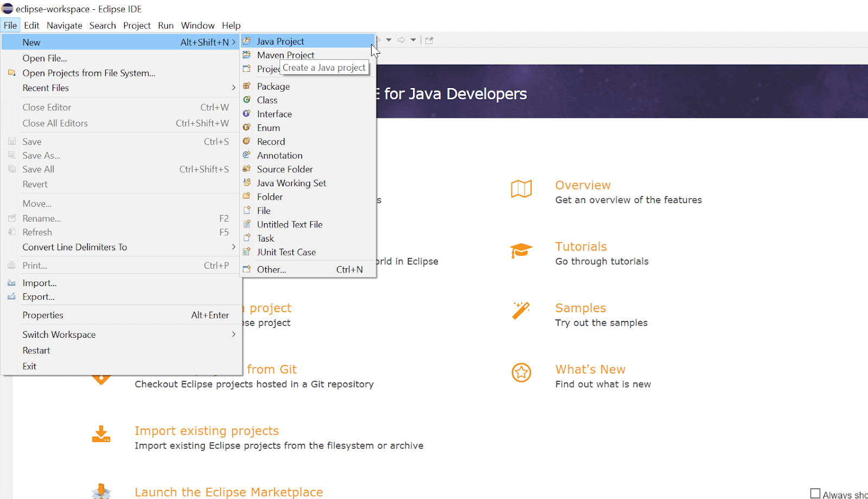This screenshot has height=499, width=868.
Task: Expand the Switch Workspace submenu arrow
Action: coord(234,334)
